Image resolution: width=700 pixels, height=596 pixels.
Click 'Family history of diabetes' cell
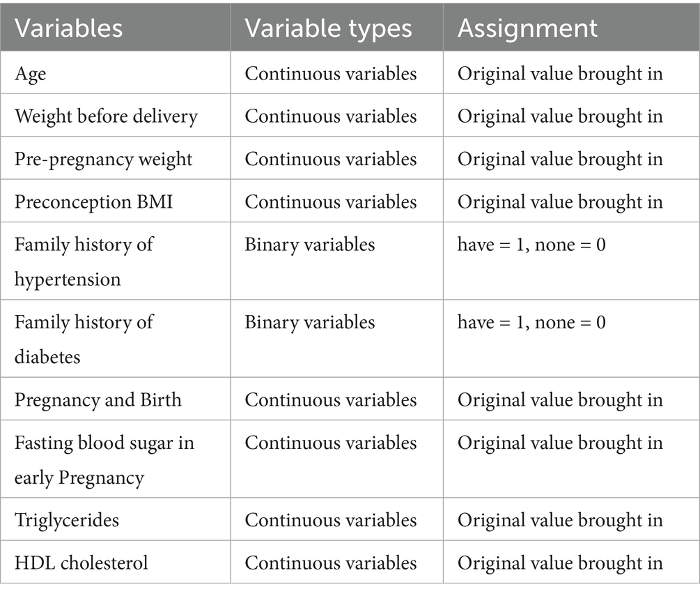pyautogui.click(x=84, y=339)
